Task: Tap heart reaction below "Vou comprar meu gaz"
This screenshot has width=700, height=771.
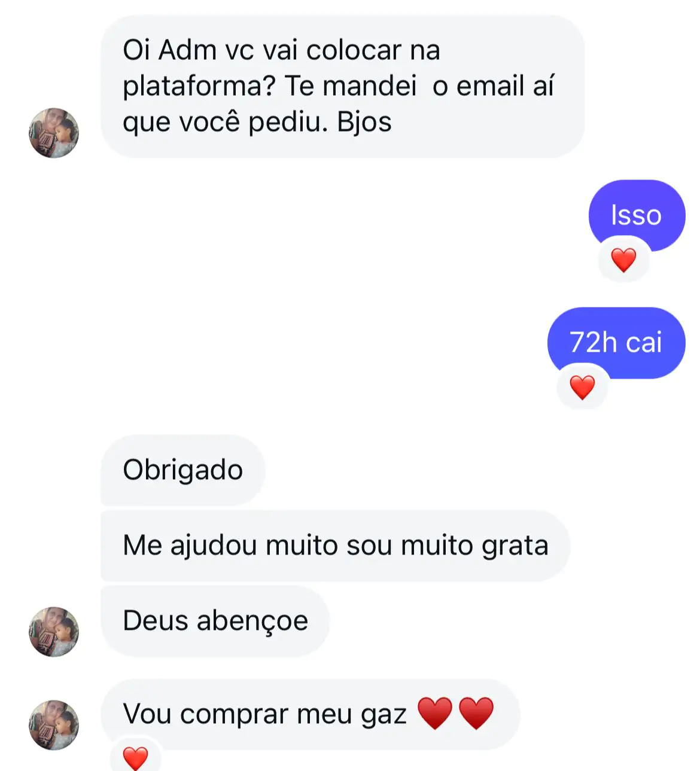Action: pos(135,757)
